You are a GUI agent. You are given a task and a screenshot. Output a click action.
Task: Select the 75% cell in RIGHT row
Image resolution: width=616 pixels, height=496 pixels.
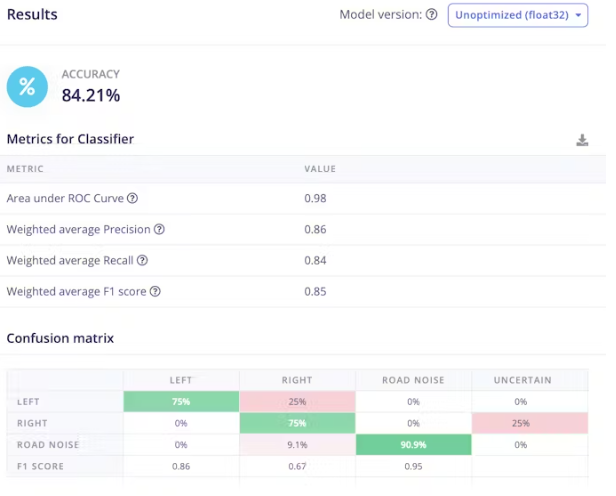[x=298, y=423]
